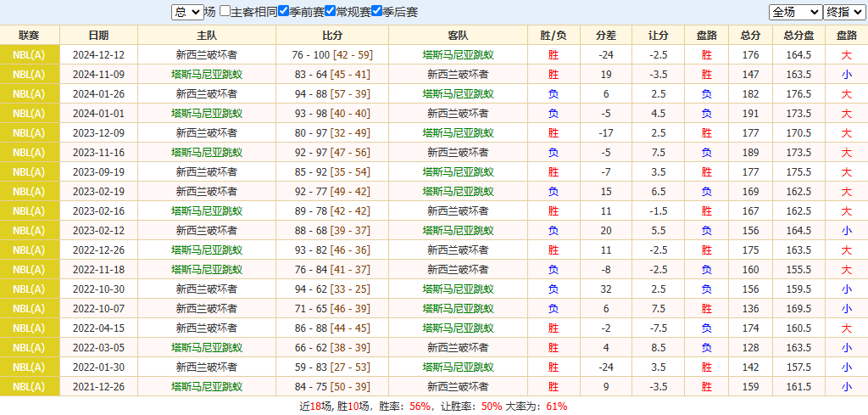The width and height of the screenshot is (868, 415).
Task: Select the date 2022-10-30
Action: [98, 289]
